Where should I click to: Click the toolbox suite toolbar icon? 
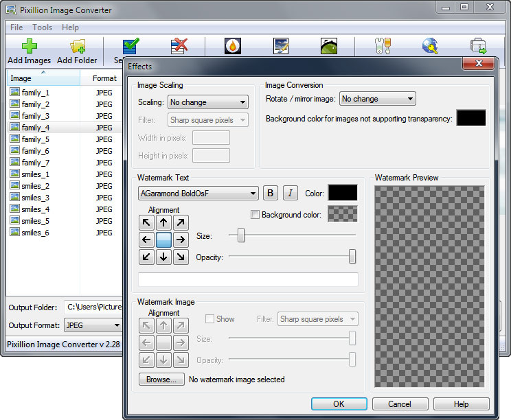click(478, 46)
